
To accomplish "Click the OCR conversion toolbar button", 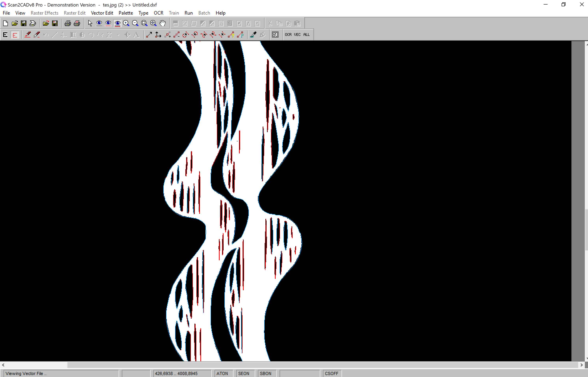I will pos(288,35).
